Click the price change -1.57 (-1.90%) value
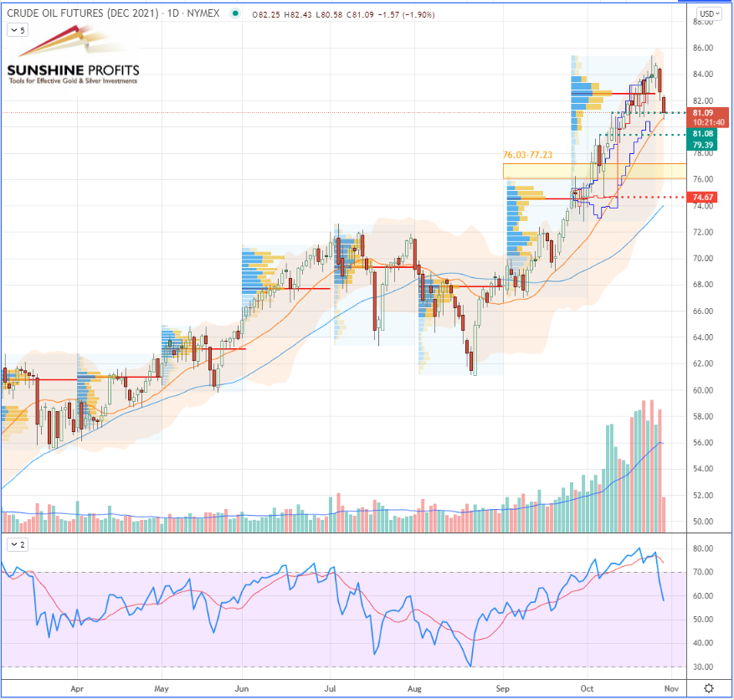Screen dimensions: 734x700 point(406,15)
